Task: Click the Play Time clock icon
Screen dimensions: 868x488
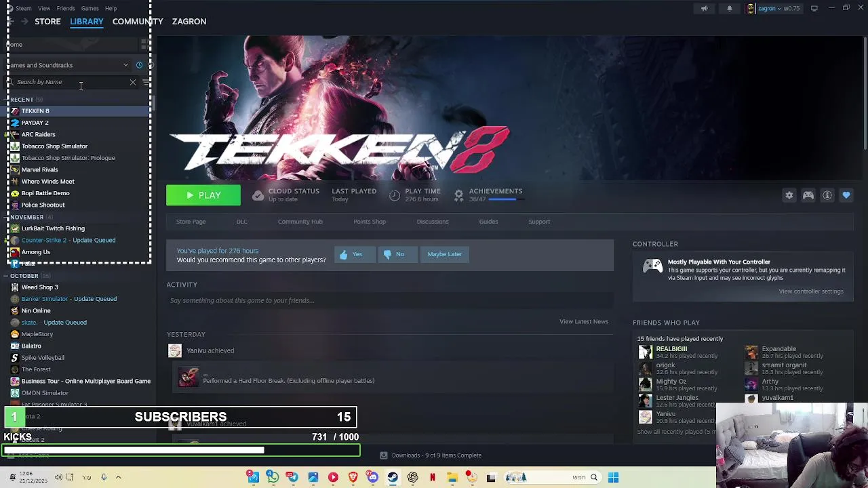Action: [x=395, y=195]
